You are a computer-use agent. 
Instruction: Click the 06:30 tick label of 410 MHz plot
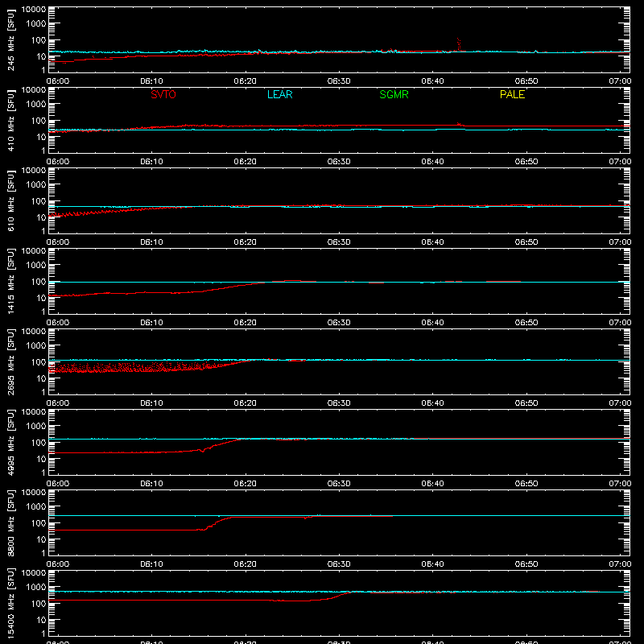[x=339, y=162]
